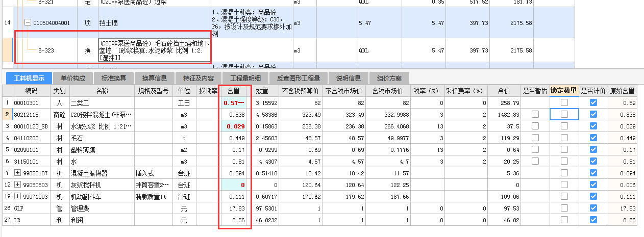
Task: Enable 是否暂估 for the 毛石 row
Action: [535, 138]
